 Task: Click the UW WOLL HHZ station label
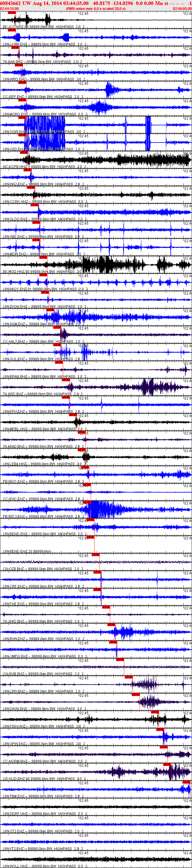pos(45,866)
